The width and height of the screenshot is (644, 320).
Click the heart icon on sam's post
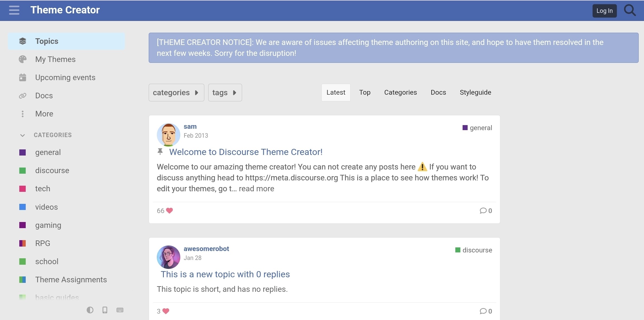(x=169, y=211)
